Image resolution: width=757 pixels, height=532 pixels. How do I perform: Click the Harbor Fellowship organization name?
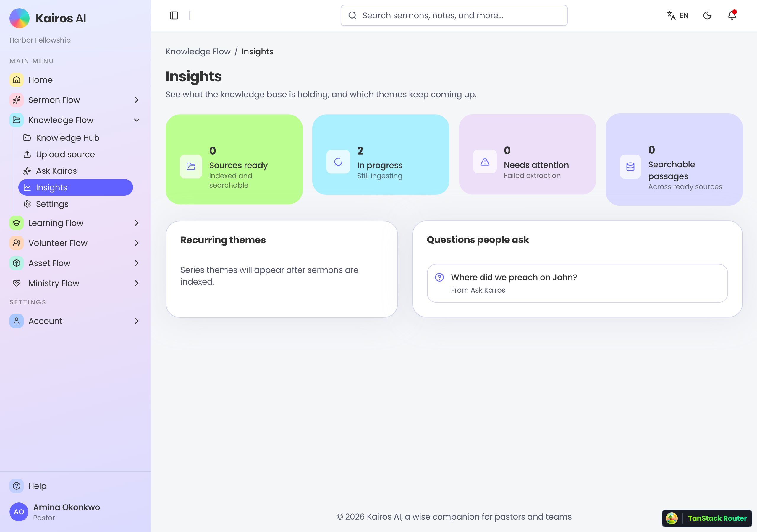click(x=40, y=40)
